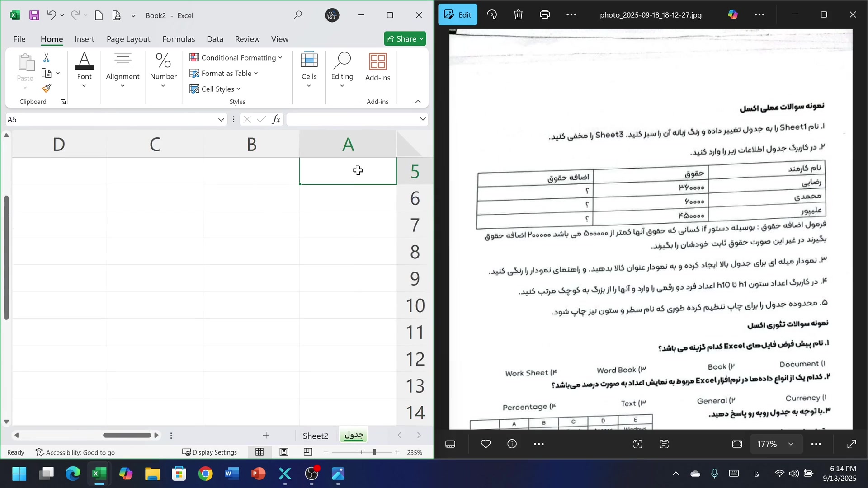This screenshot has width=868, height=488.
Task: Switch to Page Break Preview view
Action: [308, 452]
